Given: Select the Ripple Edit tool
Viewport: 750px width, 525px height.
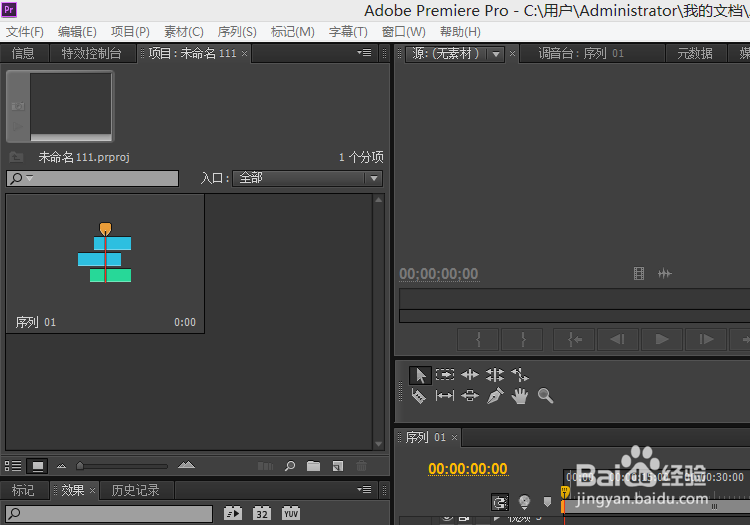Looking at the screenshot, I should tap(470, 375).
